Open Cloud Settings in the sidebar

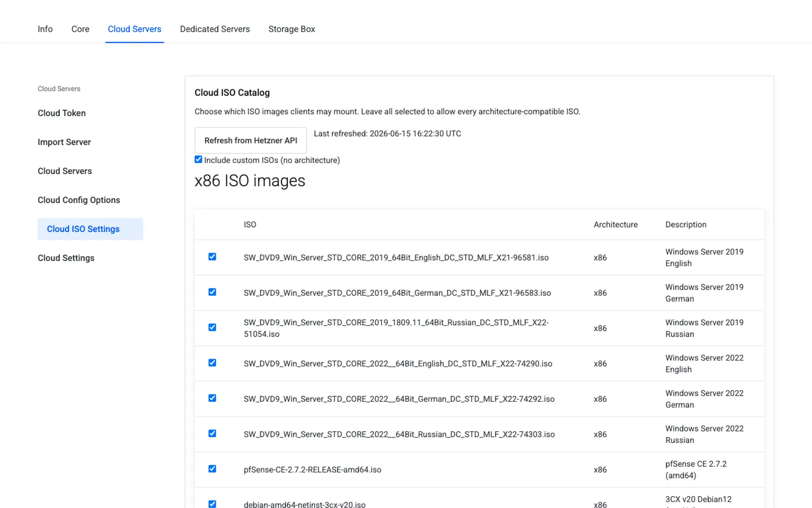point(66,258)
